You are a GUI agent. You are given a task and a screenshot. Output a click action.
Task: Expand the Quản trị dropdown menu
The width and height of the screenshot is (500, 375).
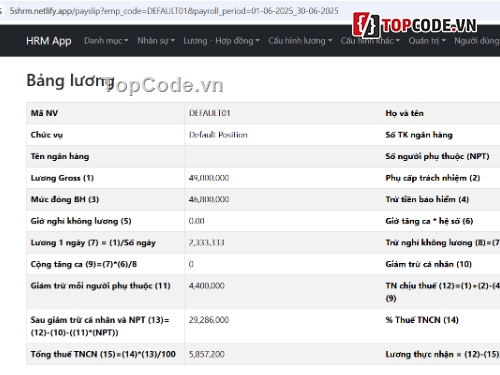click(x=427, y=41)
